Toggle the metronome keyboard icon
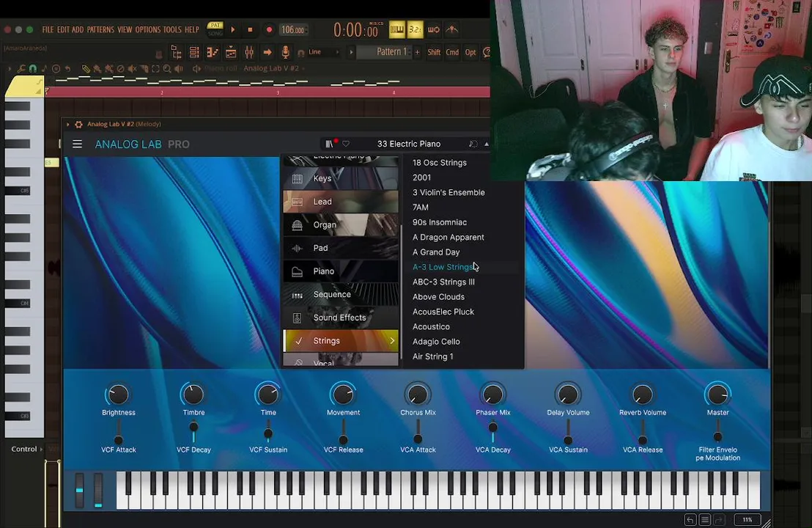812x528 pixels. (x=396, y=30)
